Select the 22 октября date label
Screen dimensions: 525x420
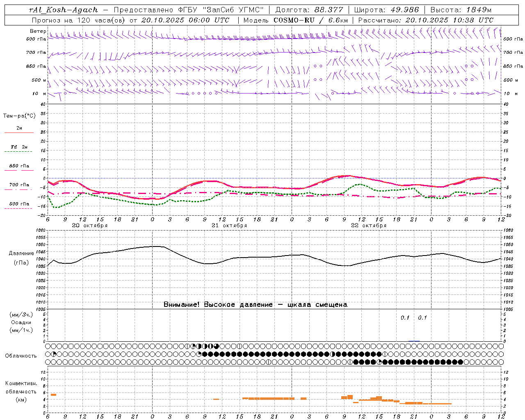tap(369, 226)
